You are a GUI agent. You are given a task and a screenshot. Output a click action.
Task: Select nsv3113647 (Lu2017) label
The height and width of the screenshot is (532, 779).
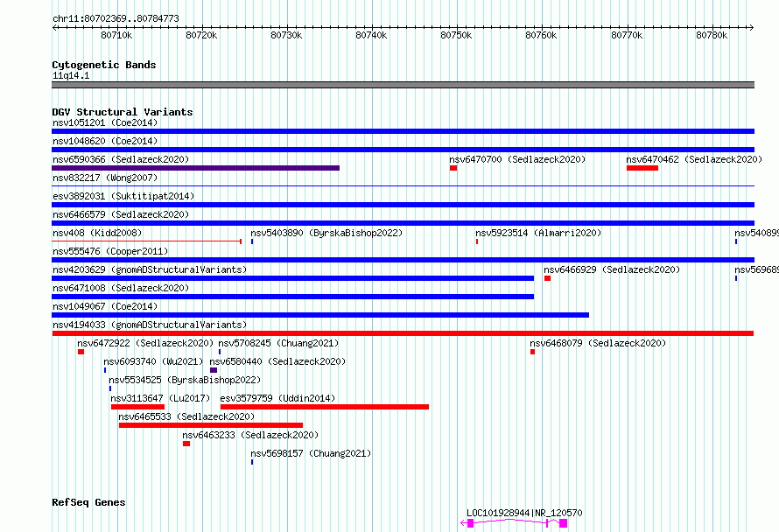pos(160,398)
